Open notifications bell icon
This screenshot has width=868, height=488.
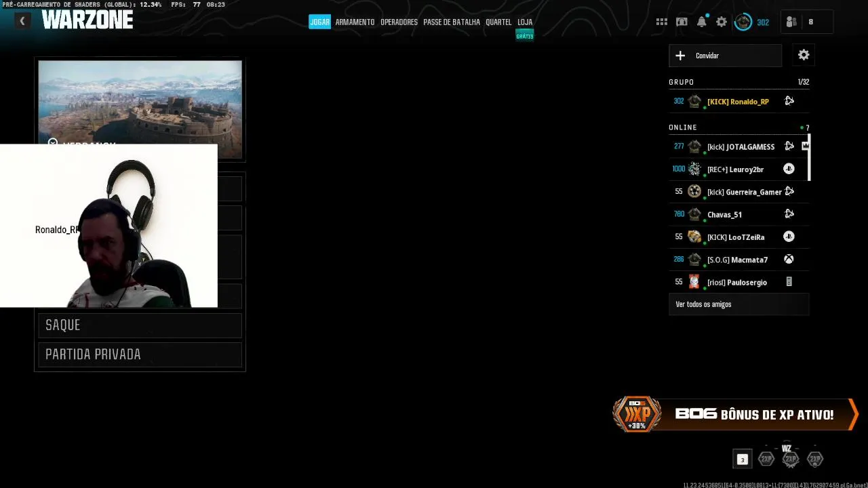(702, 22)
